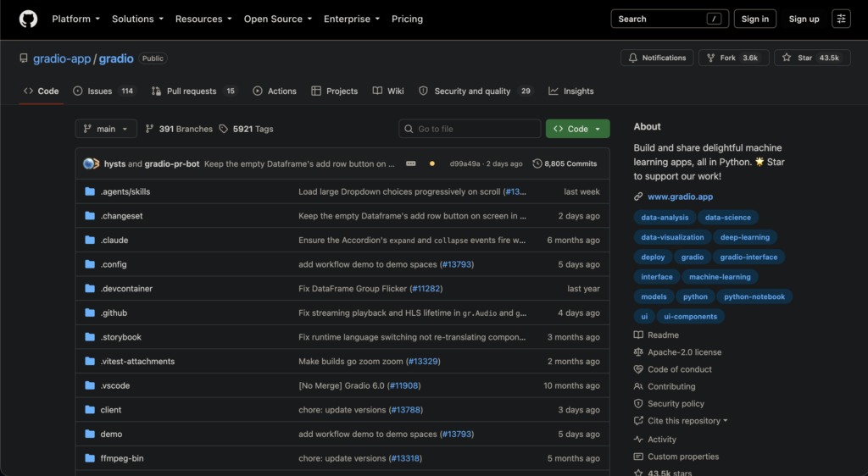868x476 pixels.
Task: Open the gradio-app organization link
Action: (61, 58)
